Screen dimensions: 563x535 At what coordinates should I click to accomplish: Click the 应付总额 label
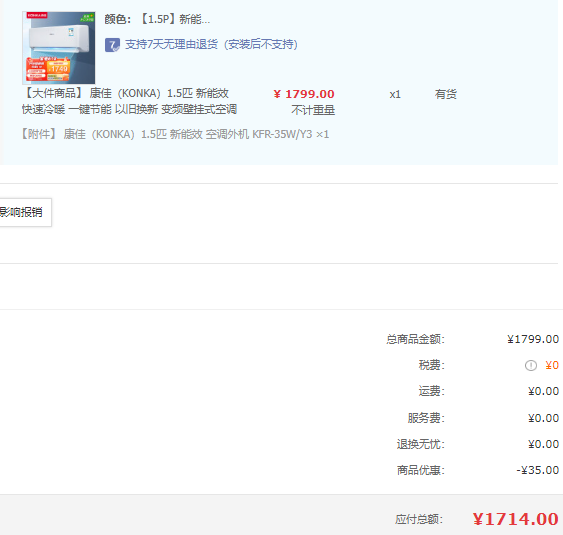[419, 519]
